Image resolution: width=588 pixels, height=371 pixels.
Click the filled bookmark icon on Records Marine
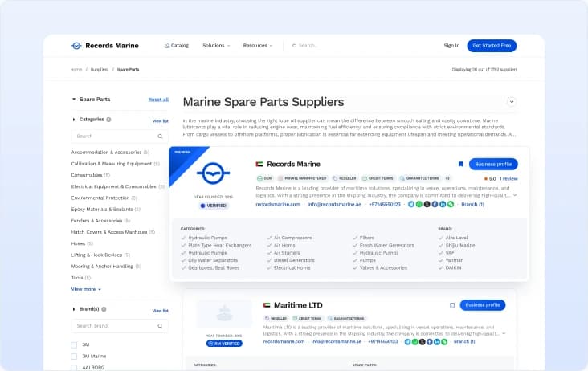460,164
